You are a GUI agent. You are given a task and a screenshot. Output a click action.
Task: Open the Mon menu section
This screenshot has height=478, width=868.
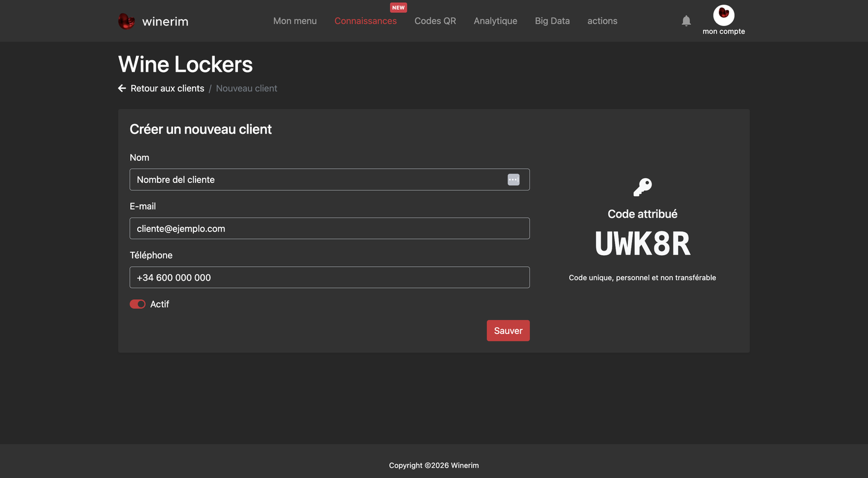[x=295, y=21]
